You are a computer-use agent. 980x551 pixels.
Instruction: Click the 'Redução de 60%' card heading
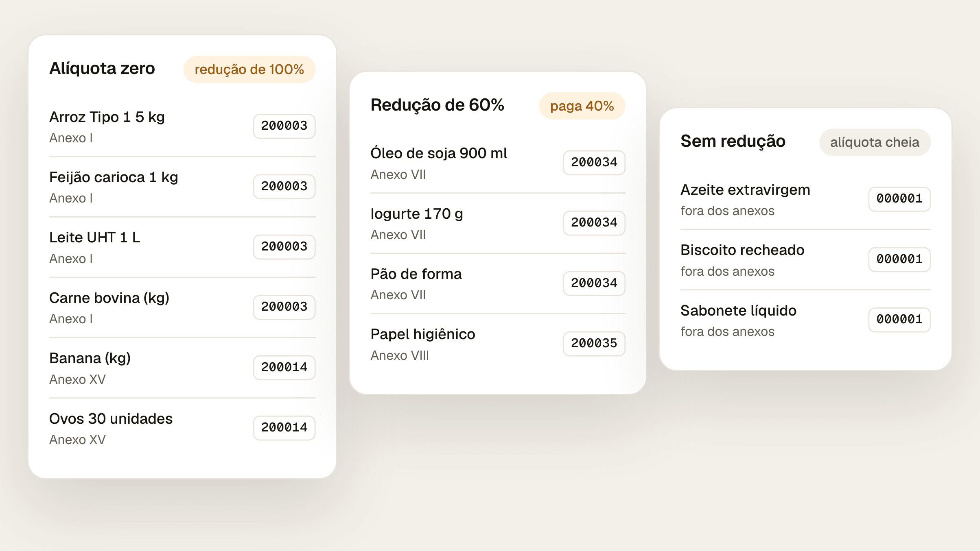tap(437, 105)
